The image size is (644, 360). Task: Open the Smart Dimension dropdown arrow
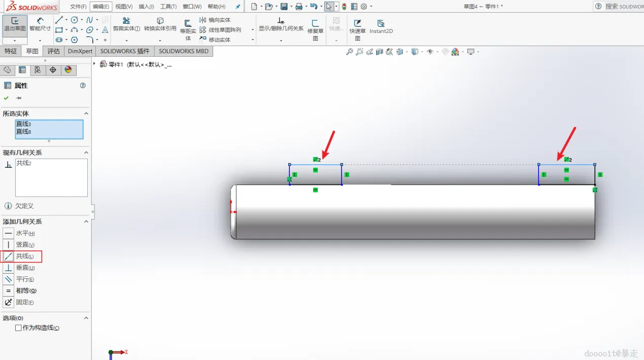pyautogui.click(x=40, y=41)
